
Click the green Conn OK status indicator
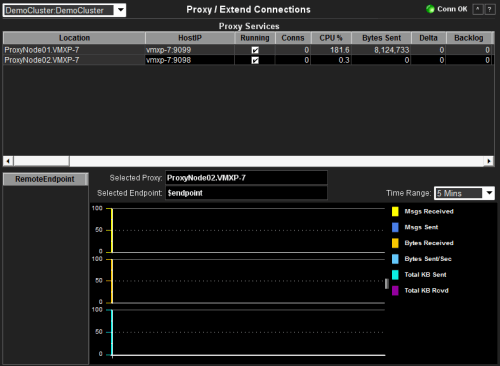pos(430,9)
